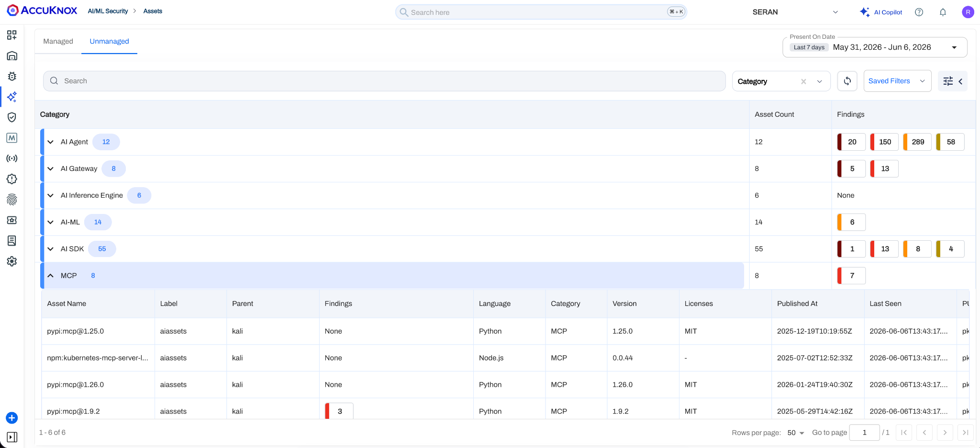980x448 pixels.
Task: Sort by Asset Count column header
Action: (774, 114)
